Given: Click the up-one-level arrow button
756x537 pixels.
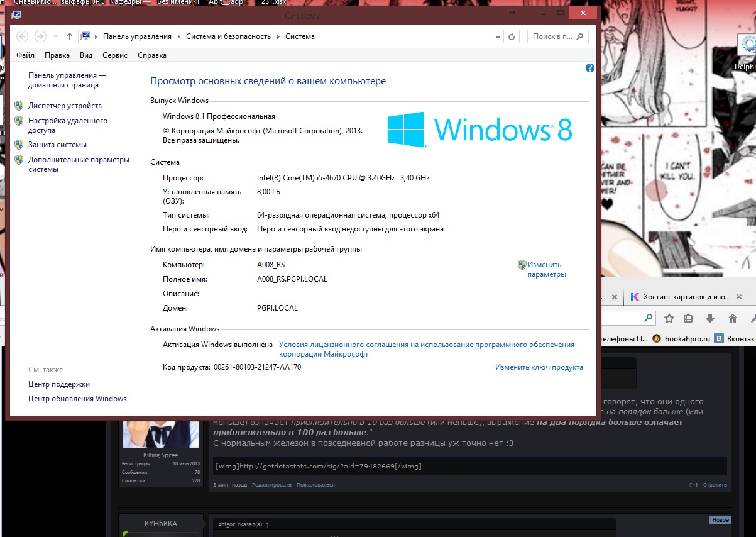Looking at the screenshot, I should [x=70, y=36].
